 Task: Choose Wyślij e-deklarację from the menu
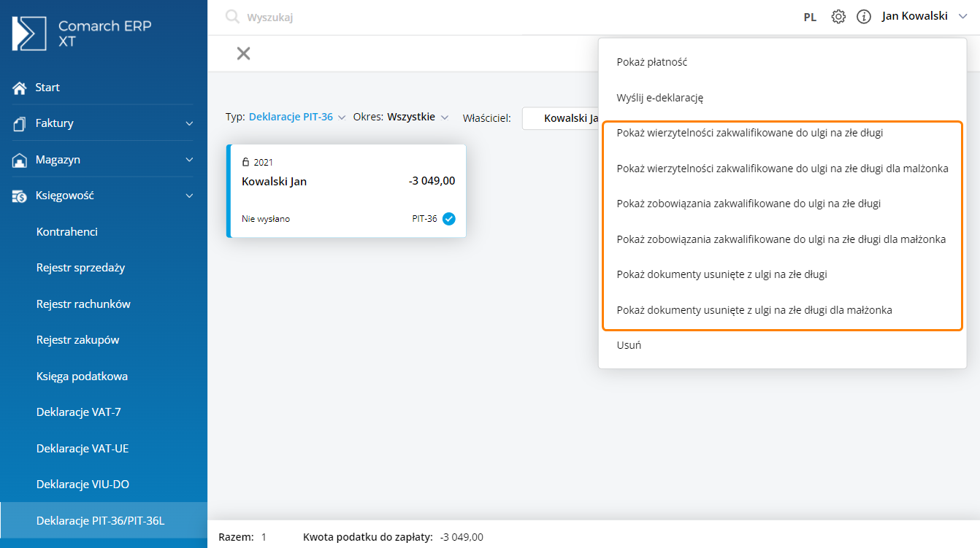pyautogui.click(x=659, y=98)
